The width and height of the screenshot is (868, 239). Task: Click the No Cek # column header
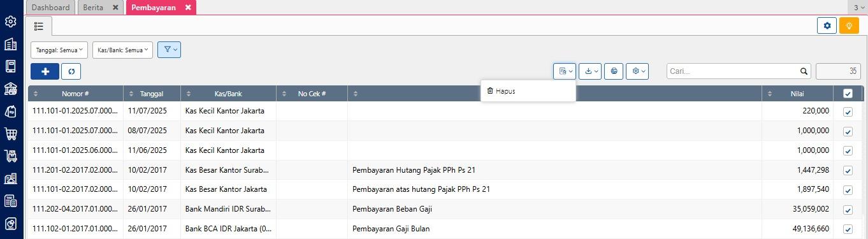tap(312, 94)
